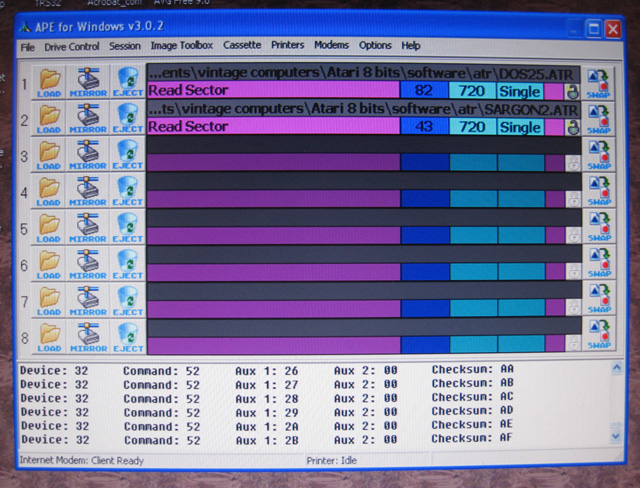Mirror drive 3
640x488 pixels.
tap(88, 155)
